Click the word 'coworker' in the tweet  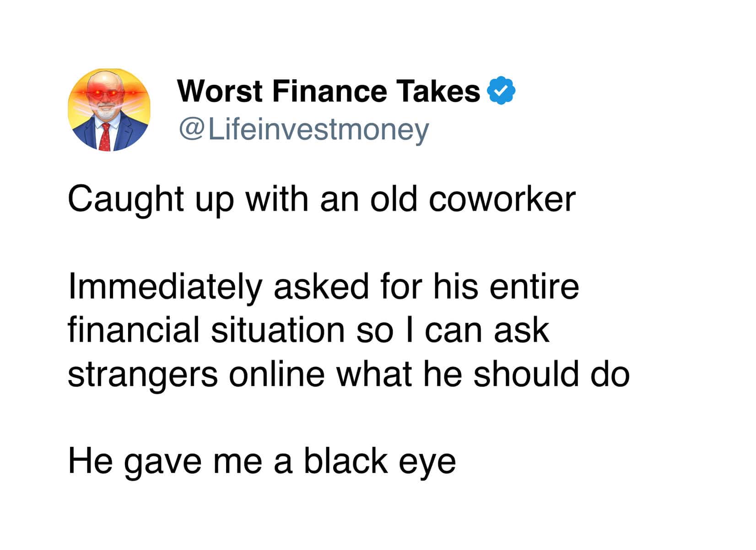pyautogui.click(x=502, y=199)
